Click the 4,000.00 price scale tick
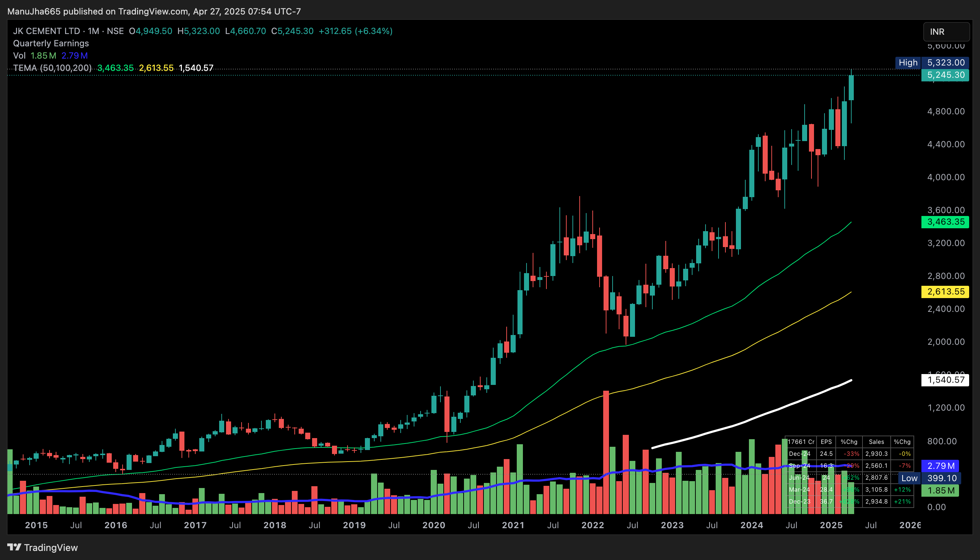The height and width of the screenshot is (560, 980). pyautogui.click(x=946, y=177)
